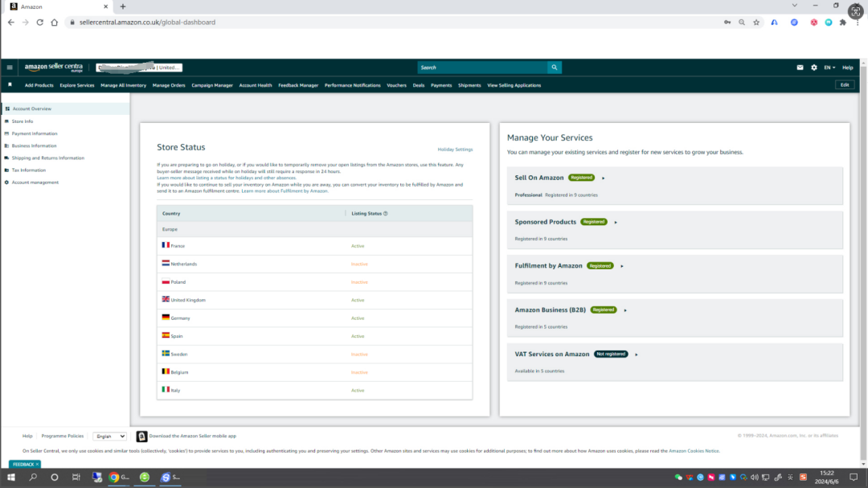Open the Explore Services menu item

tap(77, 85)
